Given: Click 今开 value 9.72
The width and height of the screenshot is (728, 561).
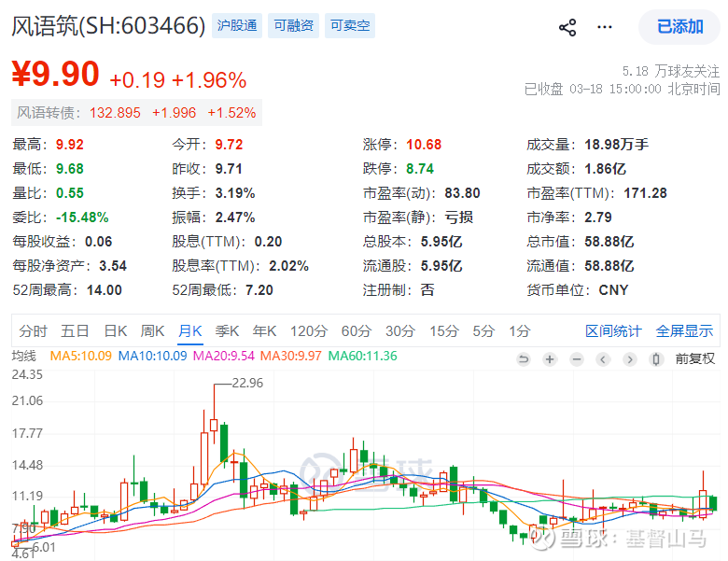Looking at the screenshot, I should [229, 145].
